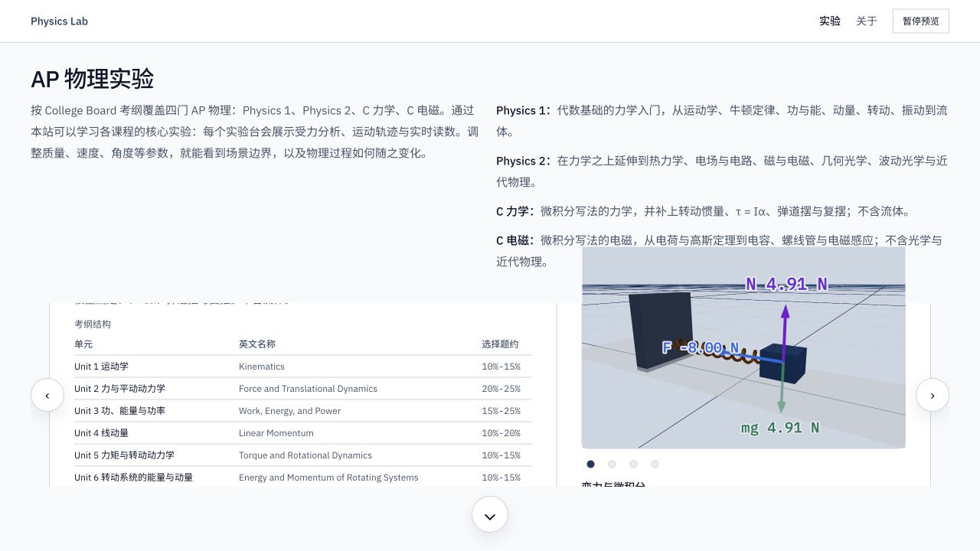
Task: Go to previous slide with left arrow
Action: coord(47,395)
